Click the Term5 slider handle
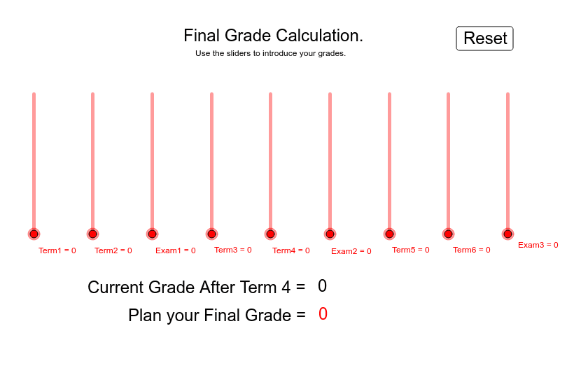The image size is (588, 389). pyautogui.click(x=389, y=234)
